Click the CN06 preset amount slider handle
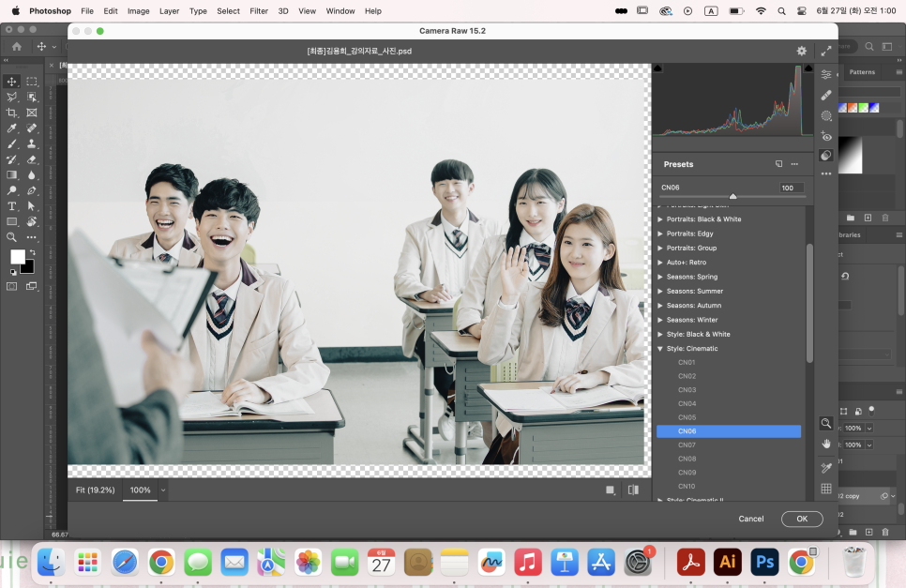The height and width of the screenshot is (588, 906). click(x=732, y=196)
